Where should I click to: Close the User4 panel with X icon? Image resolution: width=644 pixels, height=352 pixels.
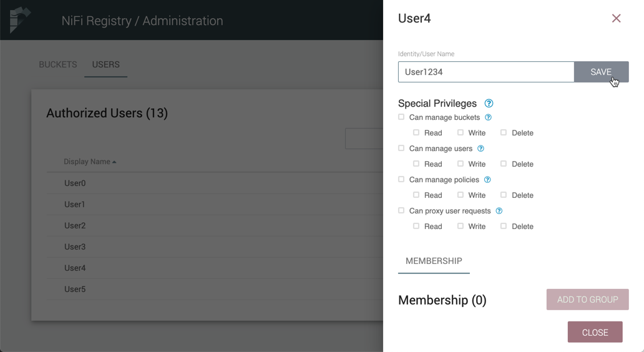[616, 19]
